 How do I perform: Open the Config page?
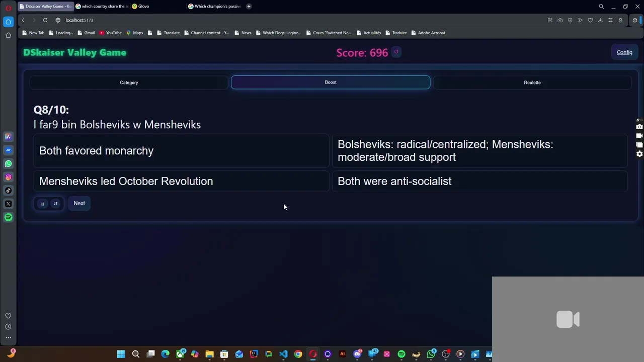click(624, 52)
